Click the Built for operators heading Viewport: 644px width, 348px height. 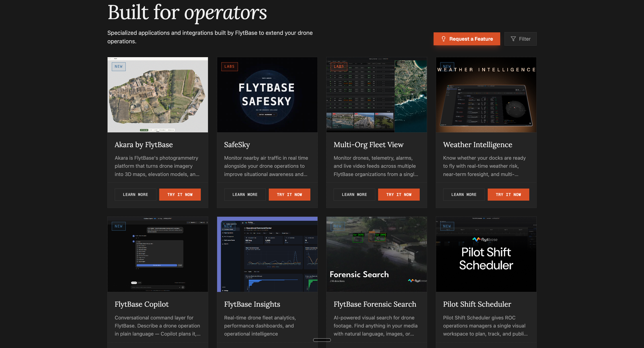(187, 12)
